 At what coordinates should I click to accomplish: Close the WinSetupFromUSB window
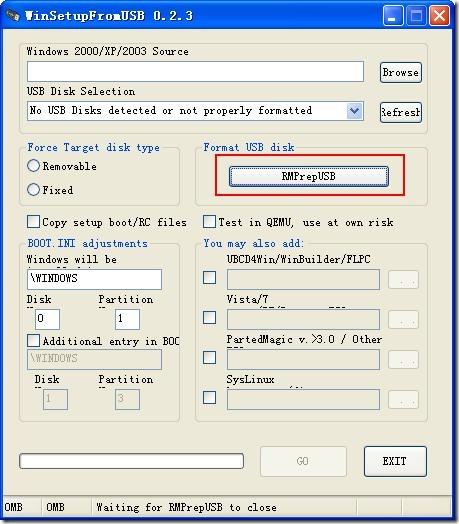(x=439, y=15)
